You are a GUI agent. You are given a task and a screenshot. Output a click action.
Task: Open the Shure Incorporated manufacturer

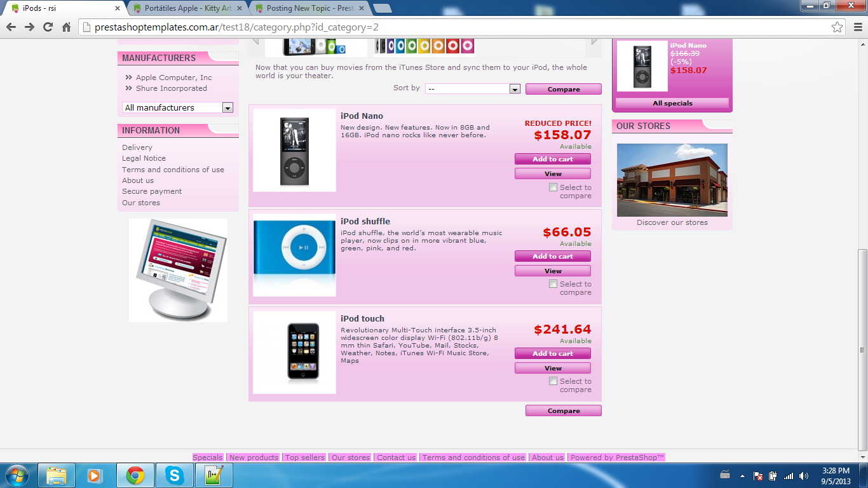click(x=171, y=88)
